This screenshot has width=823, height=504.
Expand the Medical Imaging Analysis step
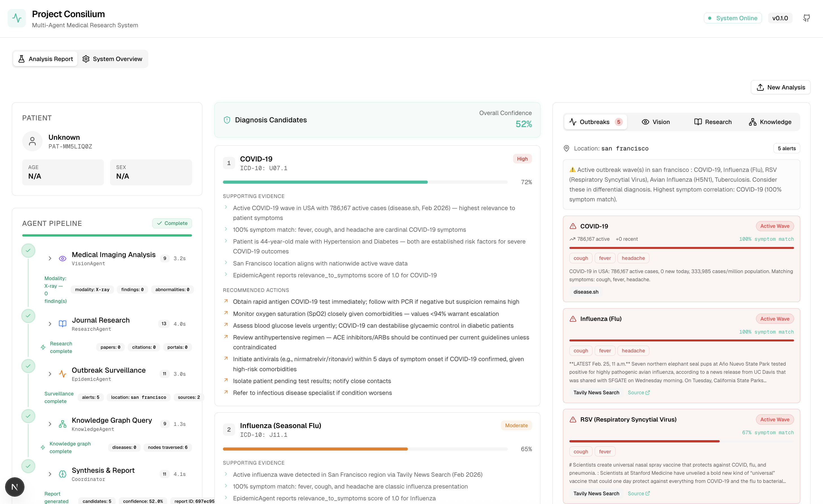pos(50,258)
